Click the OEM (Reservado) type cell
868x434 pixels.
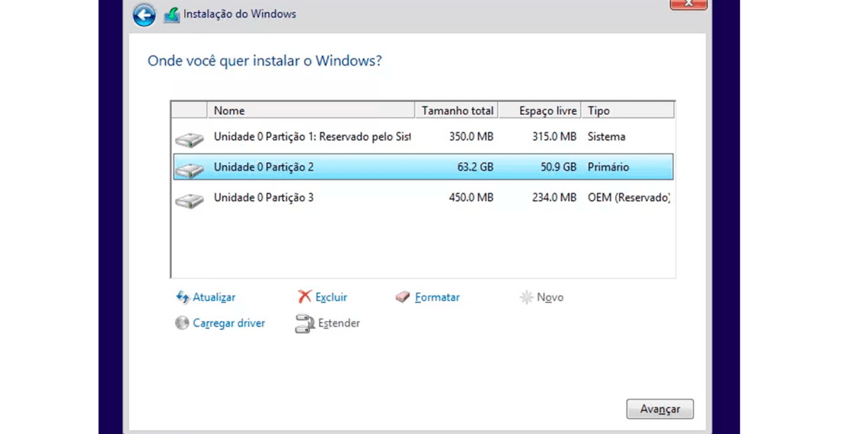[x=630, y=197]
